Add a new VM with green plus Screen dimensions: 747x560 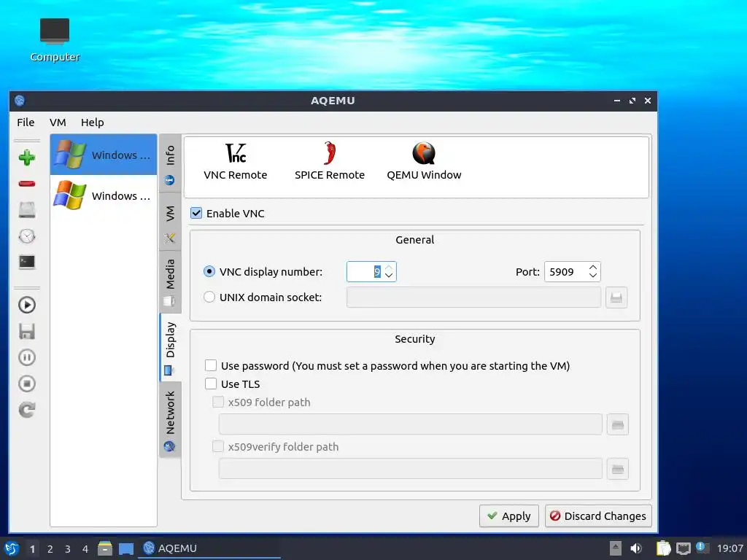(27, 157)
